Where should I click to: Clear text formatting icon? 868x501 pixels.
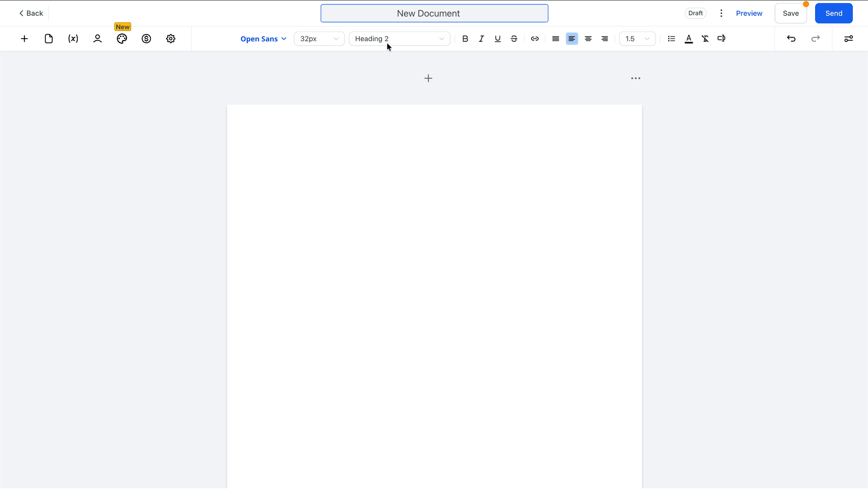(705, 39)
